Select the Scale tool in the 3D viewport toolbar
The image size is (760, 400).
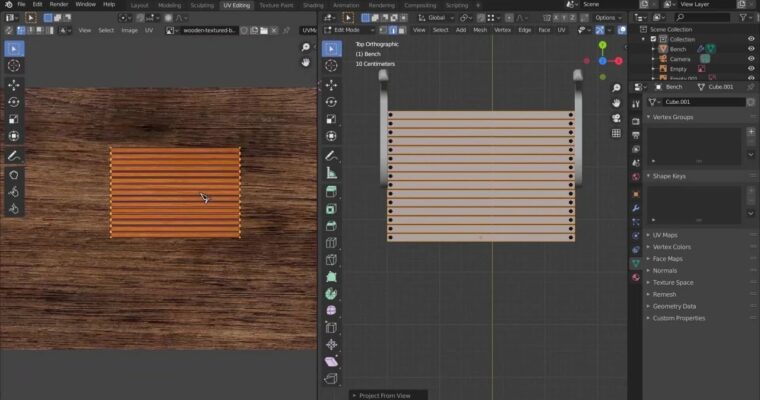pos(332,119)
